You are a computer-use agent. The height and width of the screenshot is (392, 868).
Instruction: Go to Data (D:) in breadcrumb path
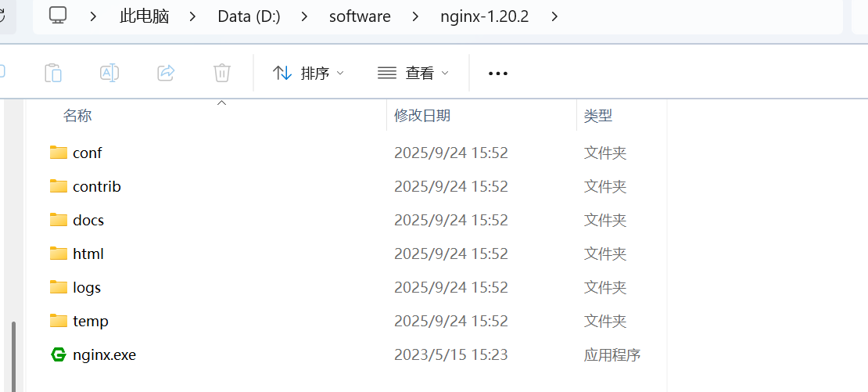249,16
